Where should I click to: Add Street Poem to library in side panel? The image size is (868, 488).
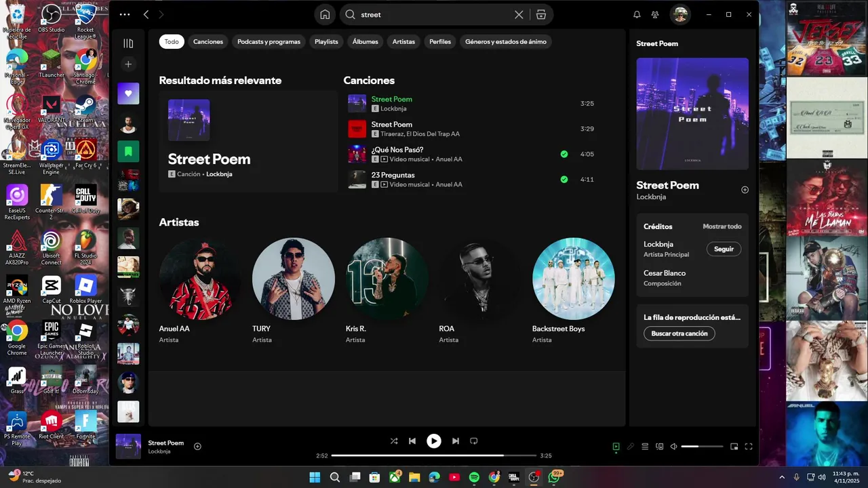pos(745,190)
